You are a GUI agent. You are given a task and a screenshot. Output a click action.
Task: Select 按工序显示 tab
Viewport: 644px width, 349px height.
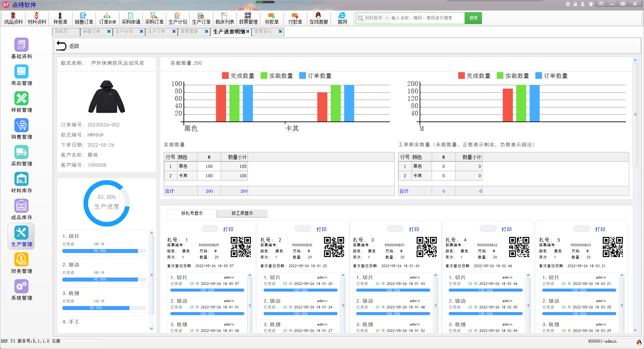click(242, 213)
